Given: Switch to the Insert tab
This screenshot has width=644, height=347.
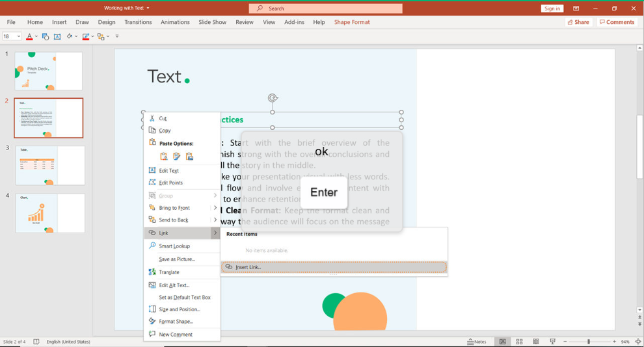Looking at the screenshot, I should (x=59, y=22).
